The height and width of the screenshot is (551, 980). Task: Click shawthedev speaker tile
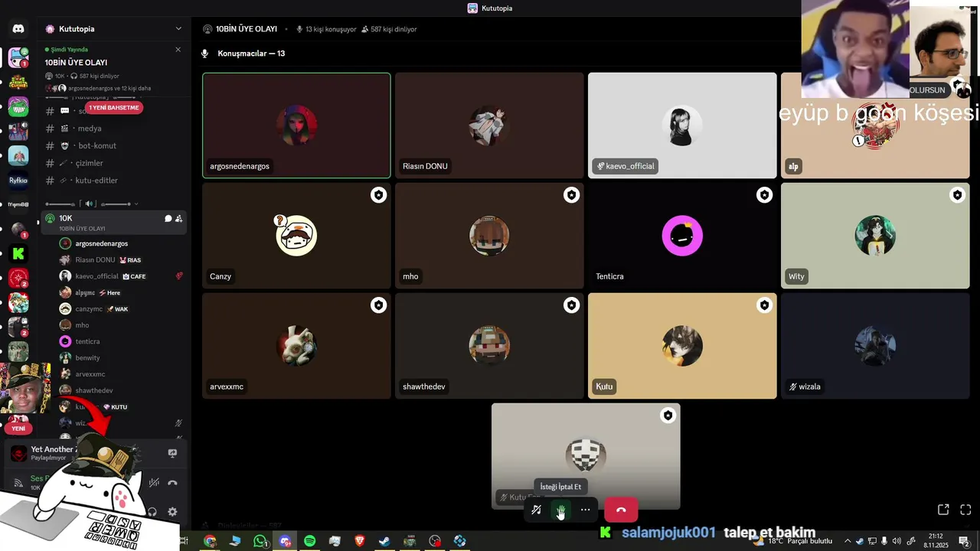489,346
